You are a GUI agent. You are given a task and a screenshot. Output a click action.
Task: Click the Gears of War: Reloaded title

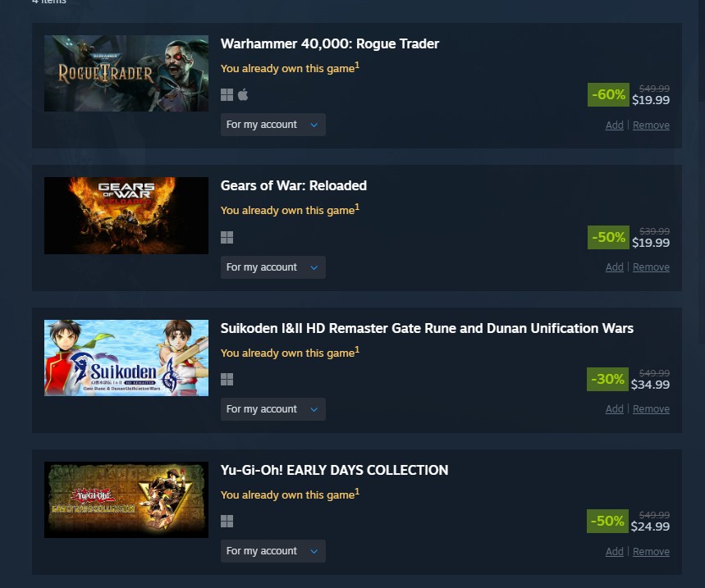click(x=294, y=185)
